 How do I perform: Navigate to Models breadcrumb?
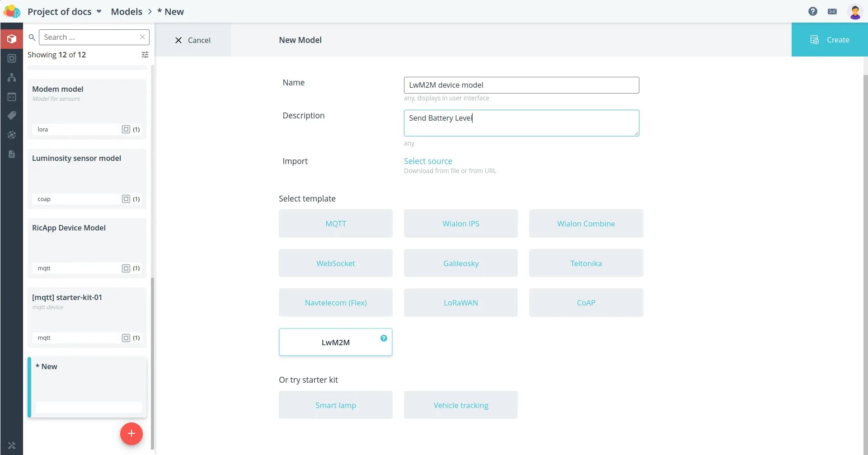127,12
